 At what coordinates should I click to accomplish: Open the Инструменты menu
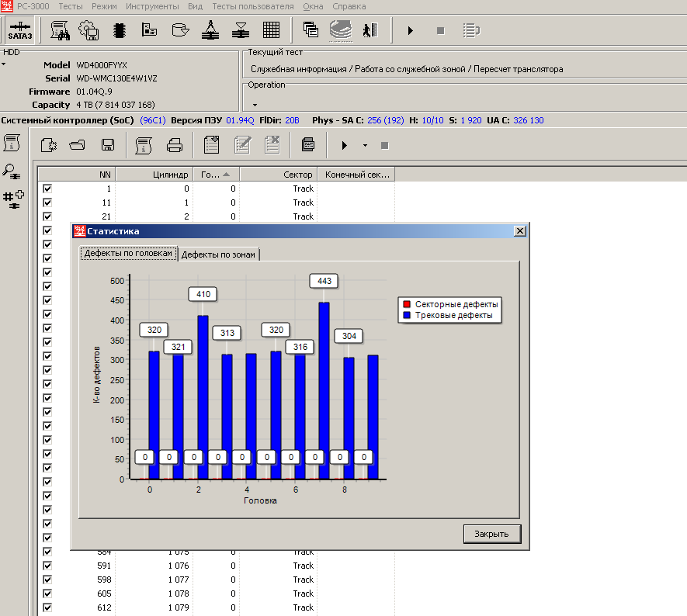click(x=153, y=6)
